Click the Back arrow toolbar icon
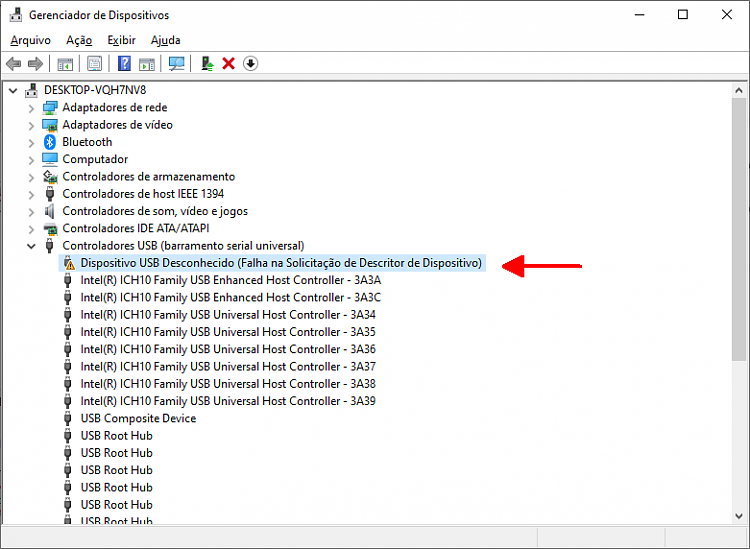The width and height of the screenshot is (750, 549). [13, 64]
